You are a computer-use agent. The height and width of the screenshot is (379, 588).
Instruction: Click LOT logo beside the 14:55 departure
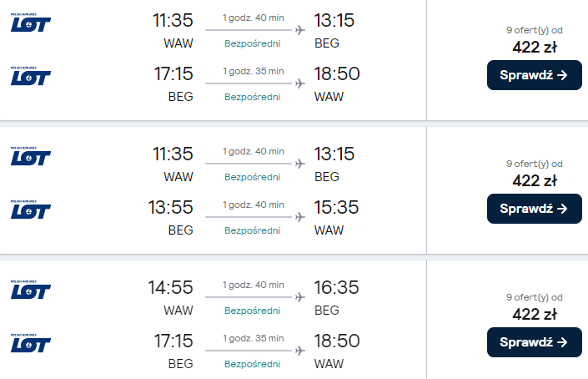click(x=31, y=290)
